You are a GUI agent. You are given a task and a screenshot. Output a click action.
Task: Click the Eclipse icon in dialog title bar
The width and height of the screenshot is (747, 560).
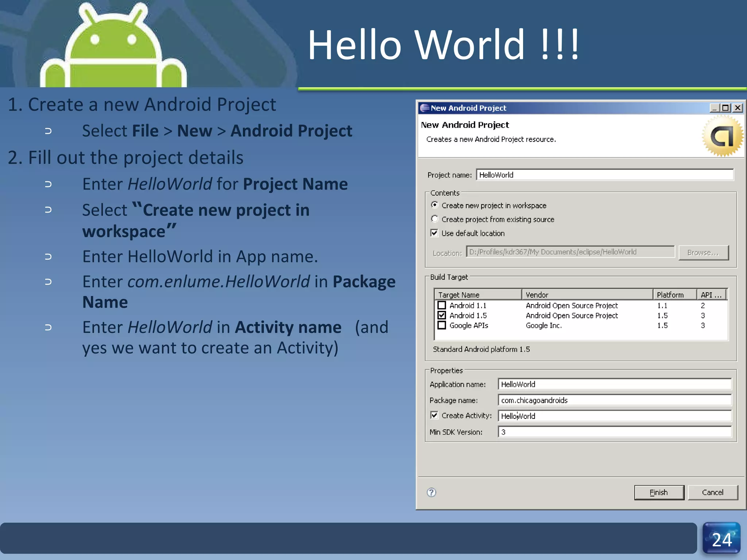click(x=425, y=108)
